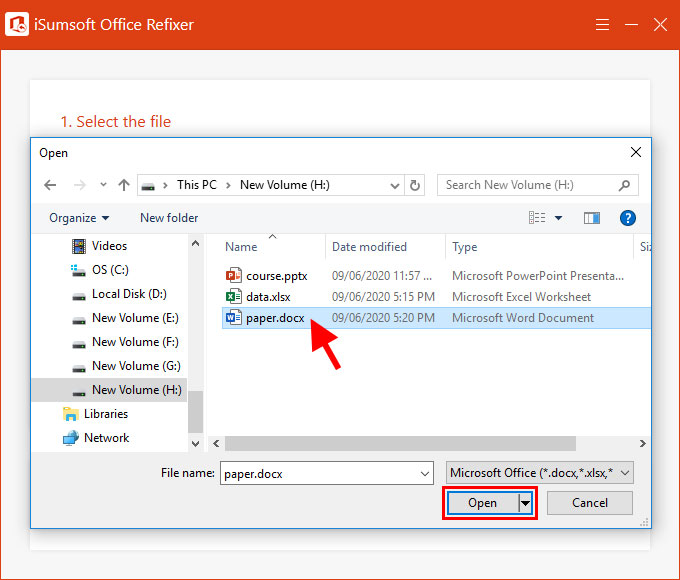Click date '09/06/2020 5:20 PM' cell
The height and width of the screenshot is (580, 680).
[x=383, y=318]
